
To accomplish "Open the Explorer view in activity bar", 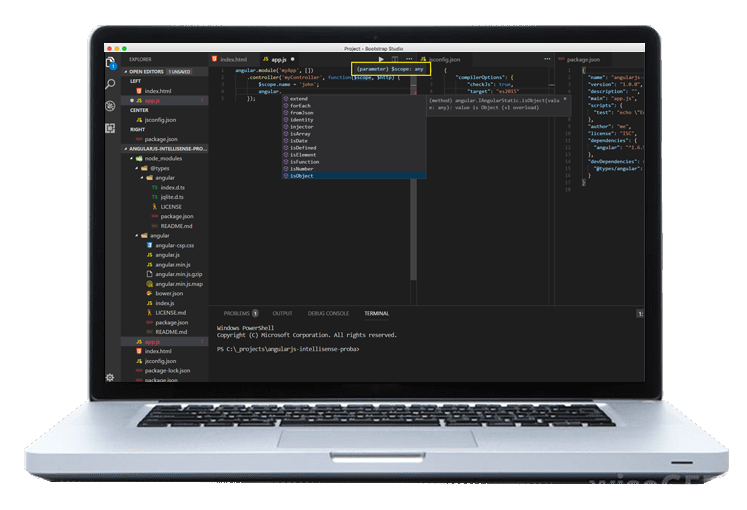I will point(110,63).
